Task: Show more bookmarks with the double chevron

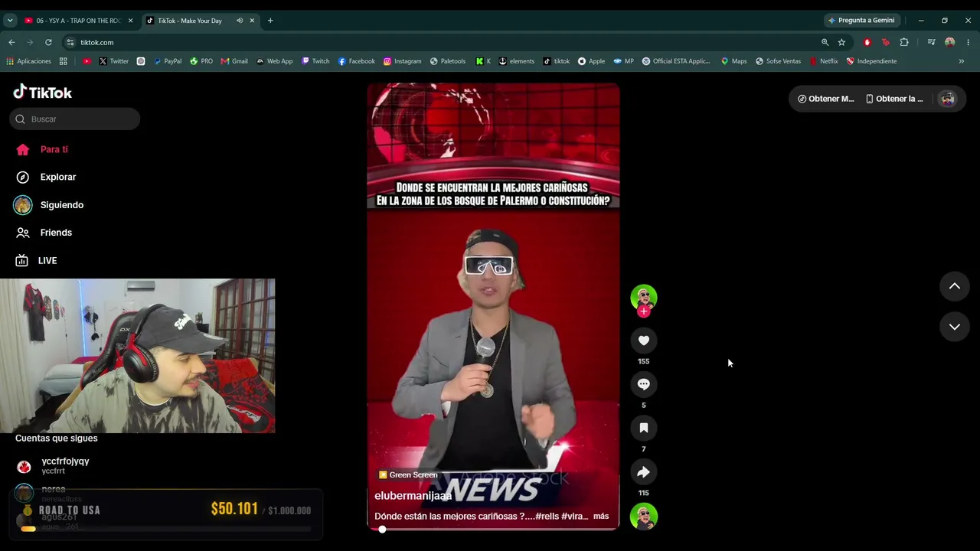Action: click(x=962, y=61)
